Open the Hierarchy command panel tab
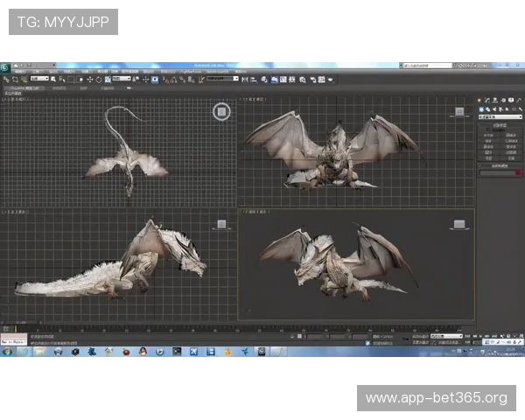Image resolution: width=525 pixels, height=420 pixels. [x=494, y=101]
